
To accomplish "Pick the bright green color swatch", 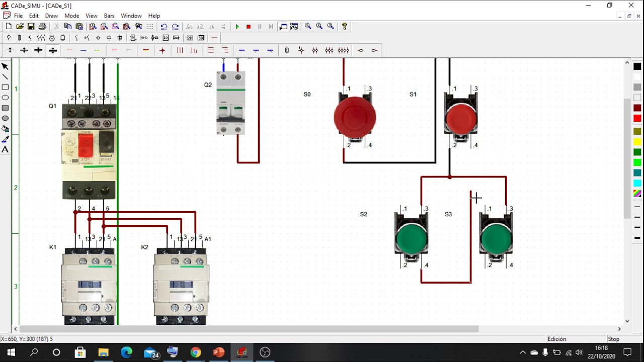I will [637, 162].
